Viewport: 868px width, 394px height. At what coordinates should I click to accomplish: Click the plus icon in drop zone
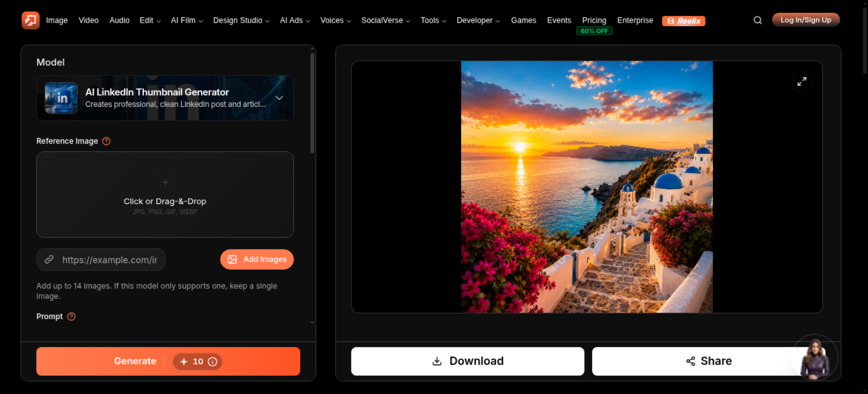pyautogui.click(x=165, y=183)
